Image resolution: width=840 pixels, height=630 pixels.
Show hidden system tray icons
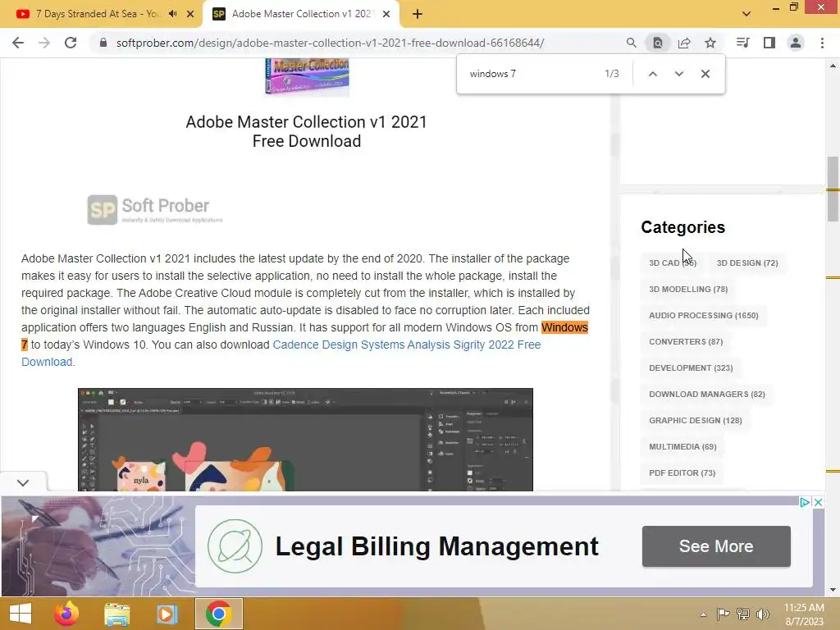point(703,614)
